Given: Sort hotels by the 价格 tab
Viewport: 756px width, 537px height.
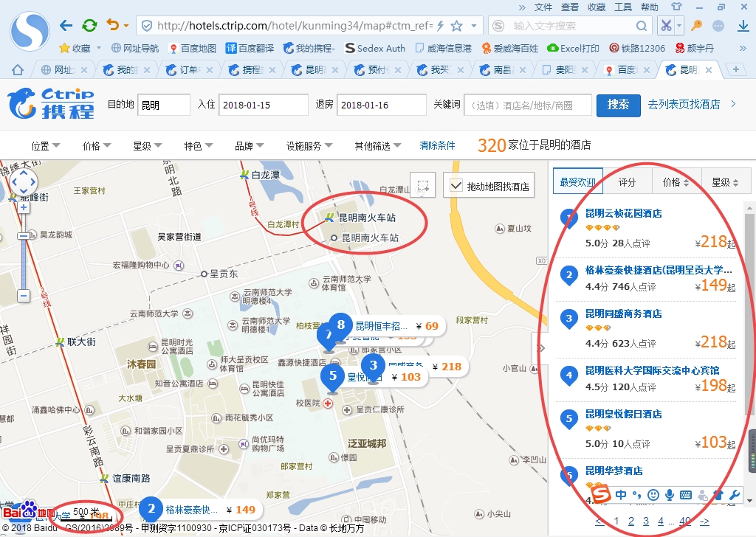Looking at the screenshot, I should [x=676, y=181].
